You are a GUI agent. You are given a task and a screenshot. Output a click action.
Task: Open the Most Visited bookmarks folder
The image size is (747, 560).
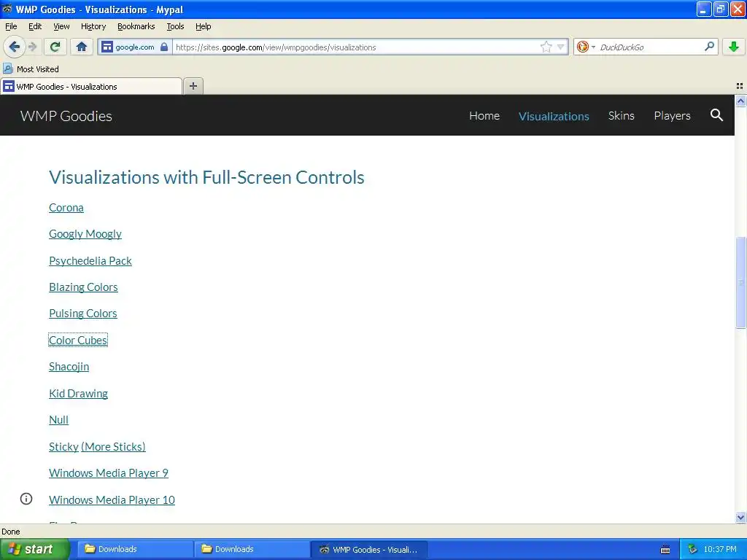tap(31, 69)
